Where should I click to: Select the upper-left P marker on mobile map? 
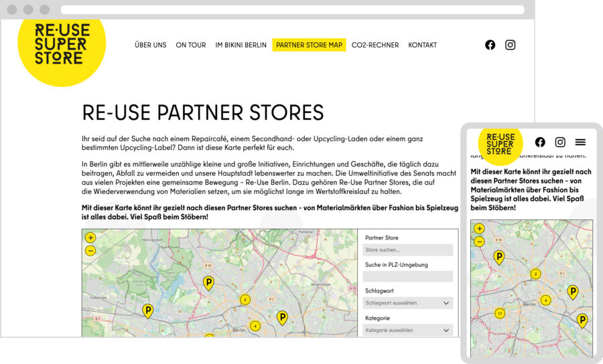498,256
